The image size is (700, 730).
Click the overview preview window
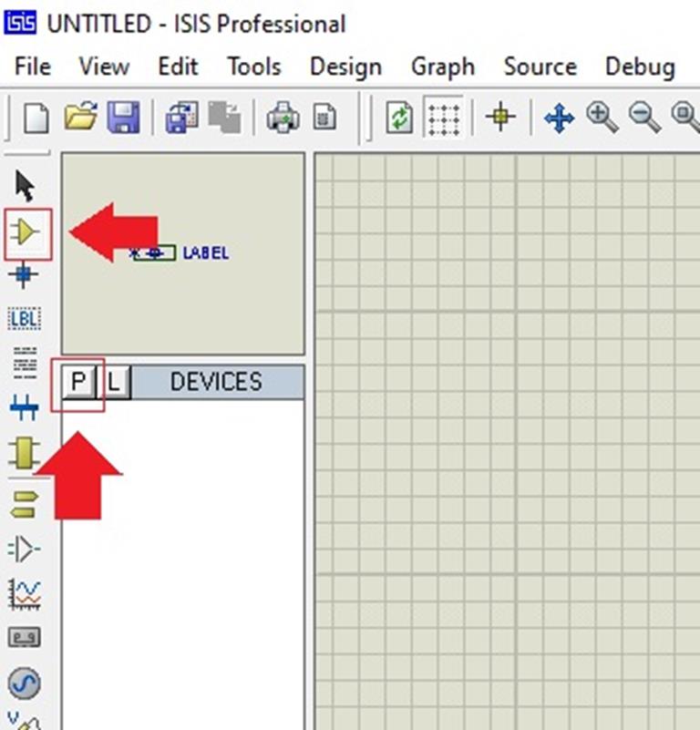tap(182, 253)
